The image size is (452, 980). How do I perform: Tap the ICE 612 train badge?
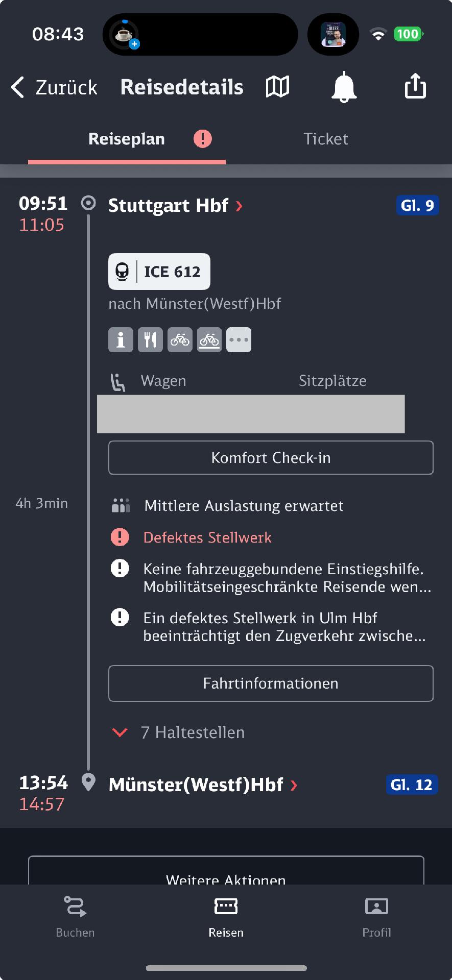(x=159, y=272)
